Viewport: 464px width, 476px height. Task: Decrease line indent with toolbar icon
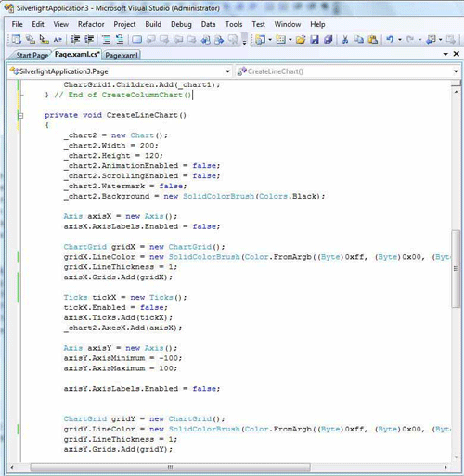pyautogui.click(x=75, y=39)
